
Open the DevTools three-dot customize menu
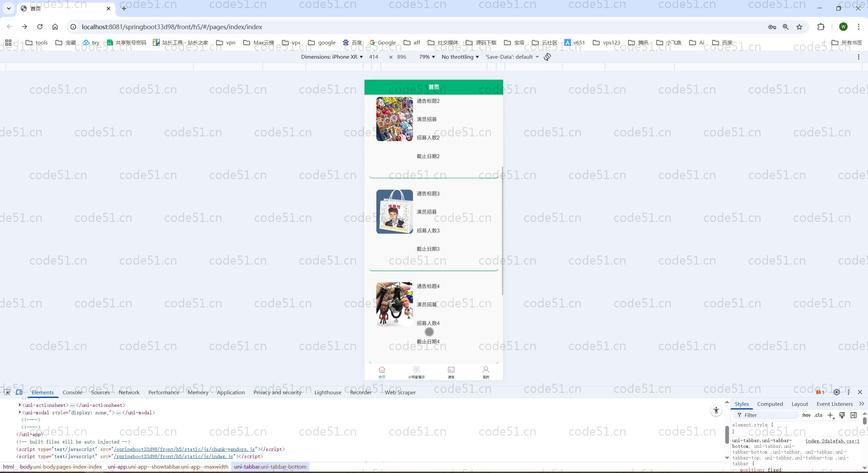[848, 392]
